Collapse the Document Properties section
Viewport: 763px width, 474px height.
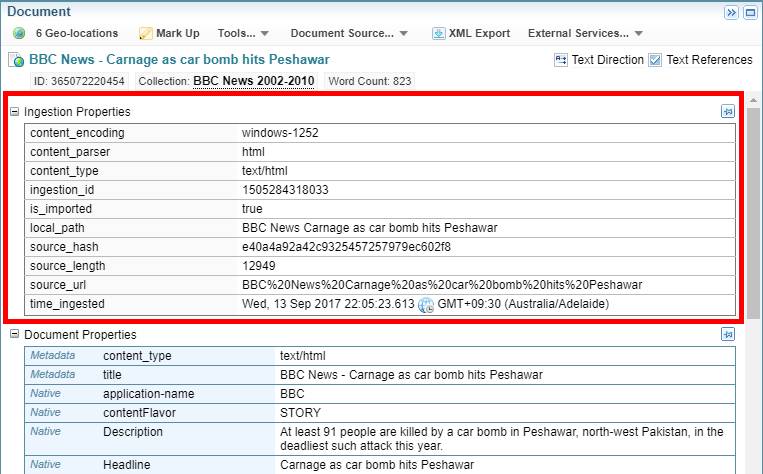[15, 335]
